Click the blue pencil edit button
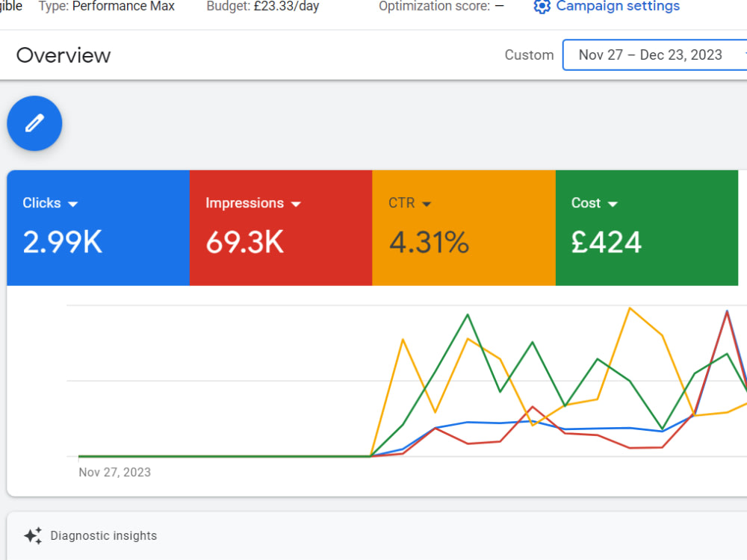Image resolution: width=747 pixels, height=560 pixels. pos(34,123)
